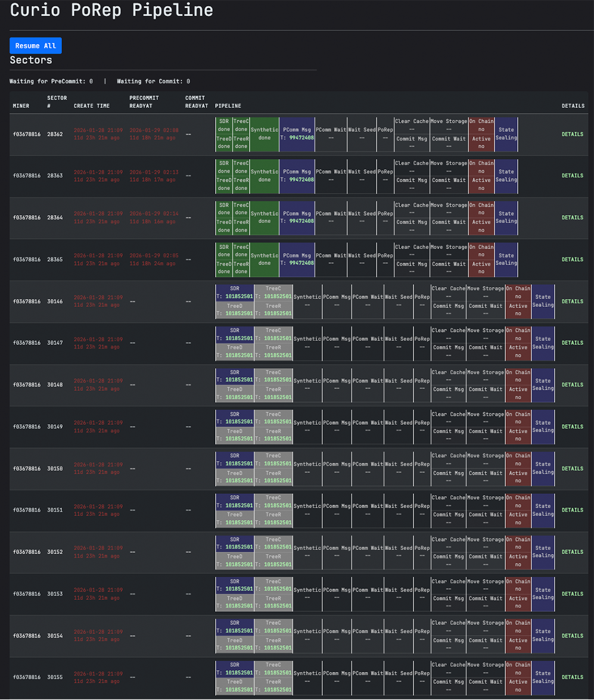The image size is (594, 700).
Task: Select sector number 30147 cell
Action: click(x=55, y=343)
